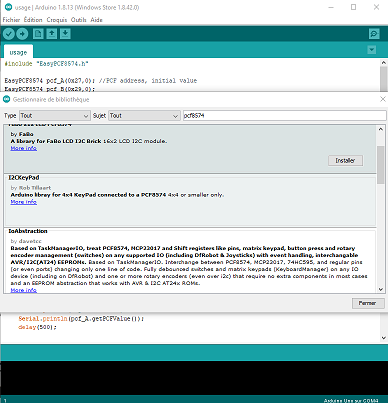This screenshot has height=403, width=388.
Task: Click the code editor scroll down arrow
Action: point(384,338)
